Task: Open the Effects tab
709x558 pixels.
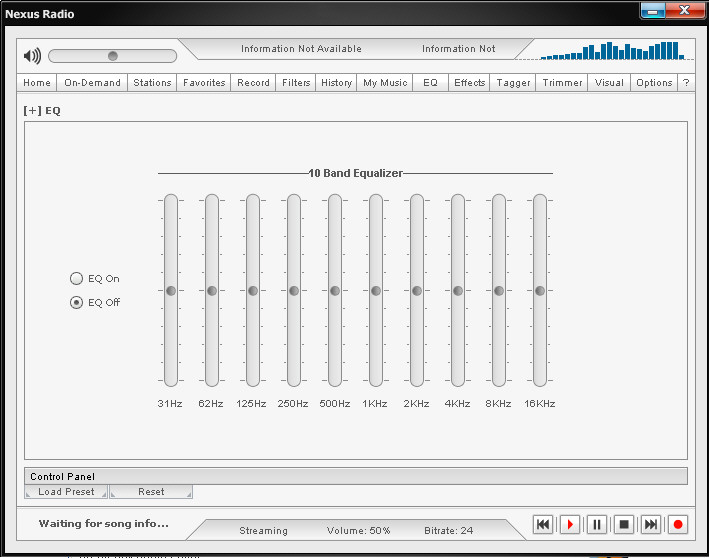Action: [469, 83]
